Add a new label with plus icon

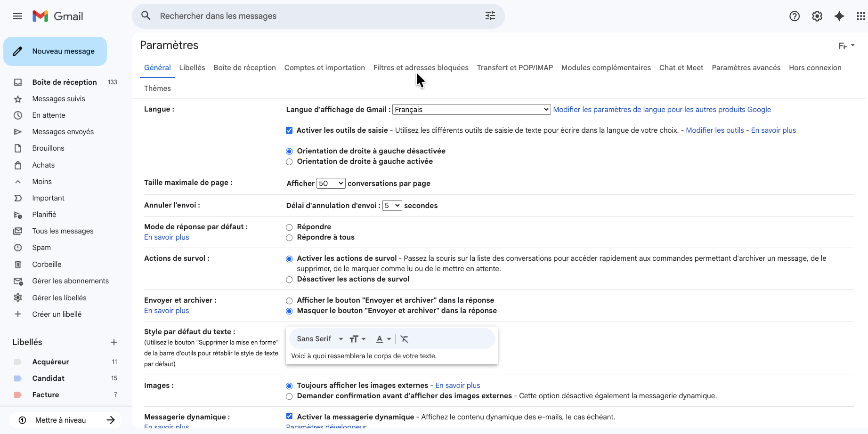tap(114, 342)
